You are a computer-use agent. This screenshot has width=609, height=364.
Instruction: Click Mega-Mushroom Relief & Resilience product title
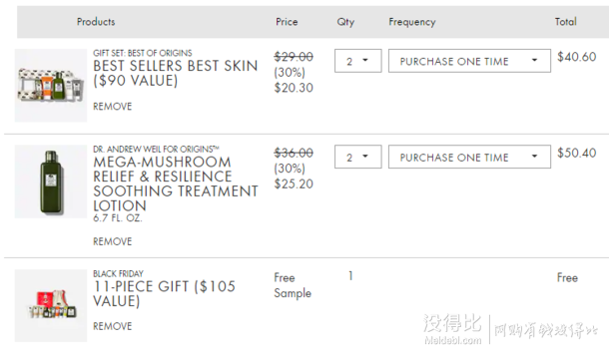(176, 183)
